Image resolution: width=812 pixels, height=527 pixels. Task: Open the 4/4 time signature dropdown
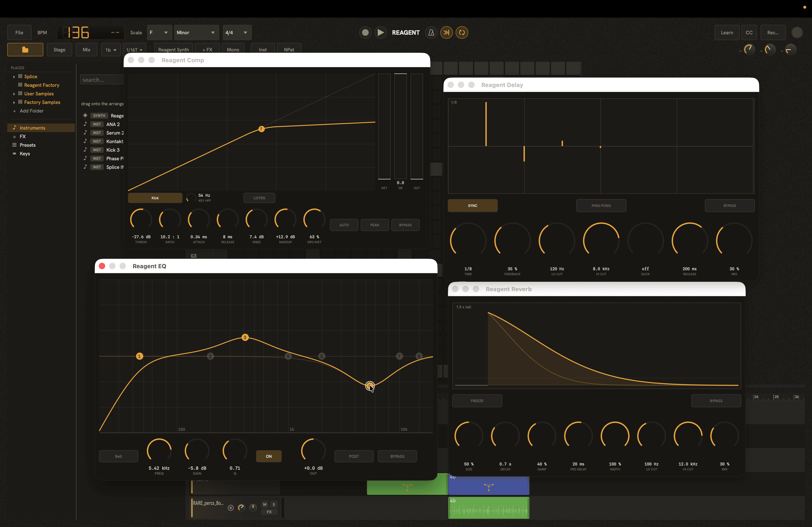[237, 33]
